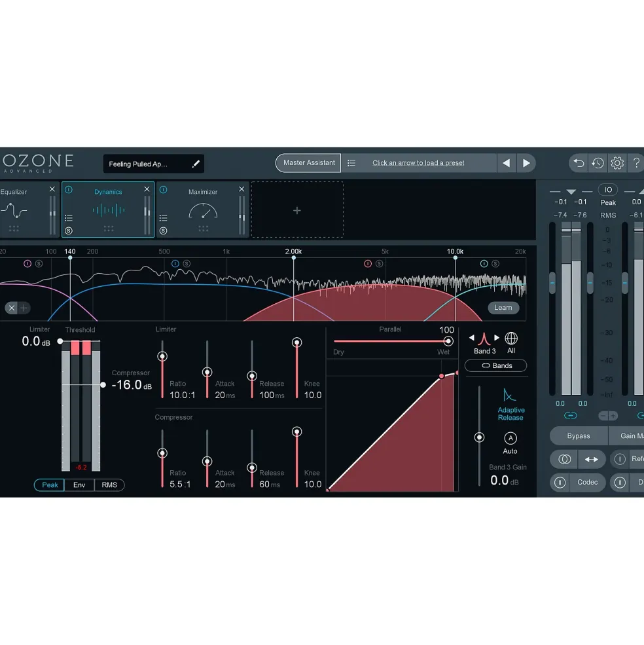This screenshot has height=645, width=644.
Task: Remove a crossover band with X
Action: [12, 308]
